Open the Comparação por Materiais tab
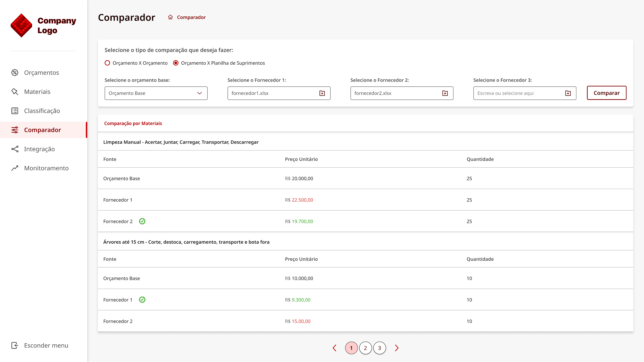Viewport: 644px width, 362px height. pyautogui.click(x=133, y=123)
